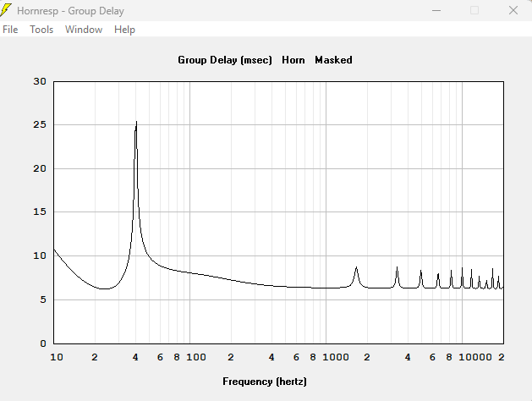Click the Hornresp lightning bolt icon
Viewport: 532px width, 401px height.
(x=5, y=10)
